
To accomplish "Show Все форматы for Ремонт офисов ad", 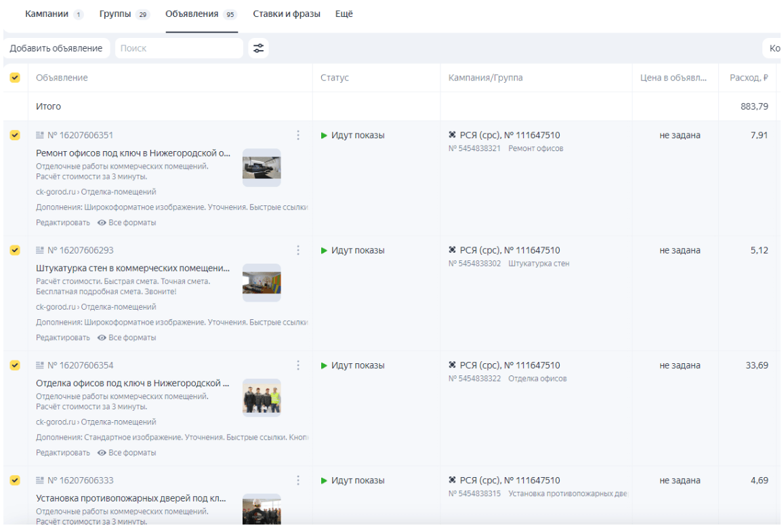I will coord(127,222).
